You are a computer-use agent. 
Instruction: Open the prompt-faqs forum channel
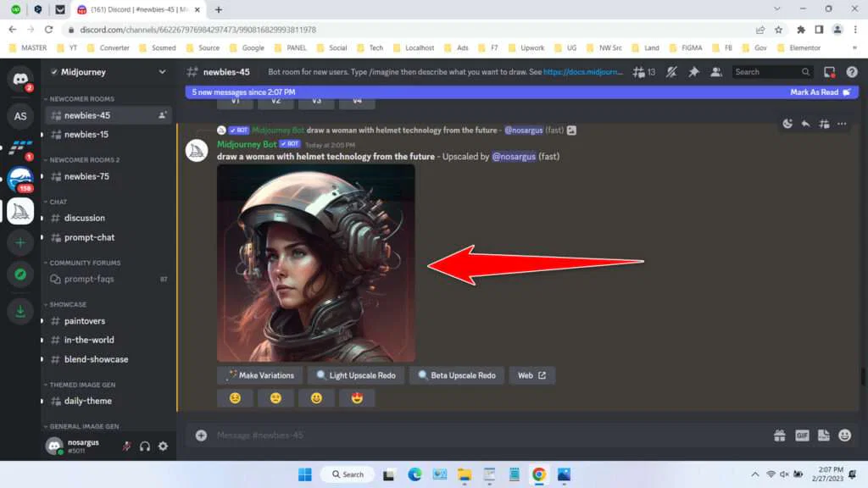coord(87,279)
